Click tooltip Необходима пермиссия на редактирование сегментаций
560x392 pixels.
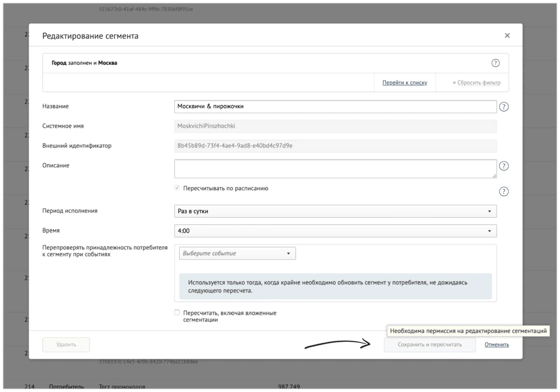click(x=468, y=331)
